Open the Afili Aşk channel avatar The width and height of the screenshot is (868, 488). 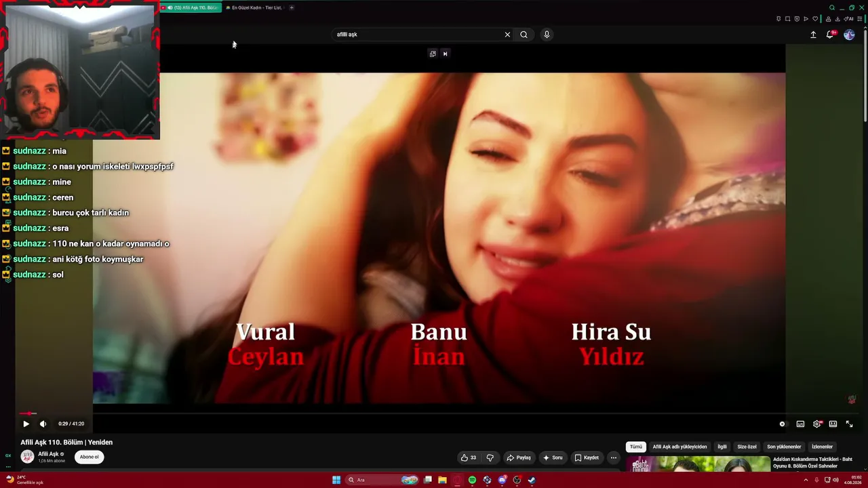(28, 457)
